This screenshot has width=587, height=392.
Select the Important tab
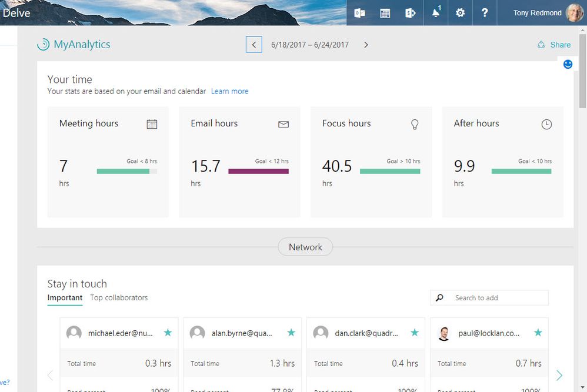coord(65,298)
